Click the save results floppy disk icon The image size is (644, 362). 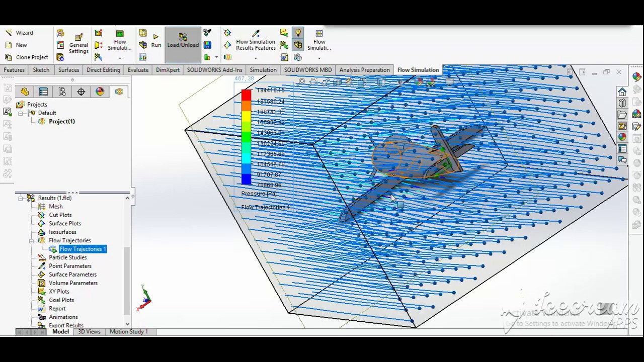[x=207, y=45]
